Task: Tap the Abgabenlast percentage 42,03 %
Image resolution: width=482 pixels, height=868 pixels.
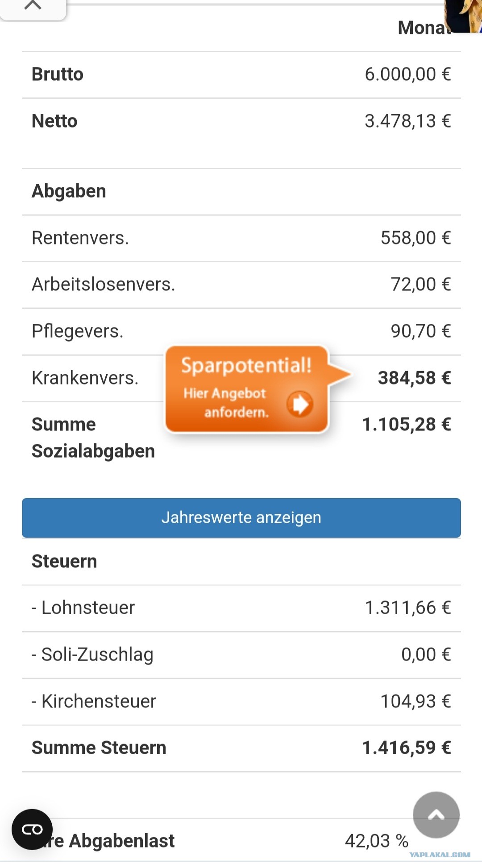Action: (x=377, y=841)
